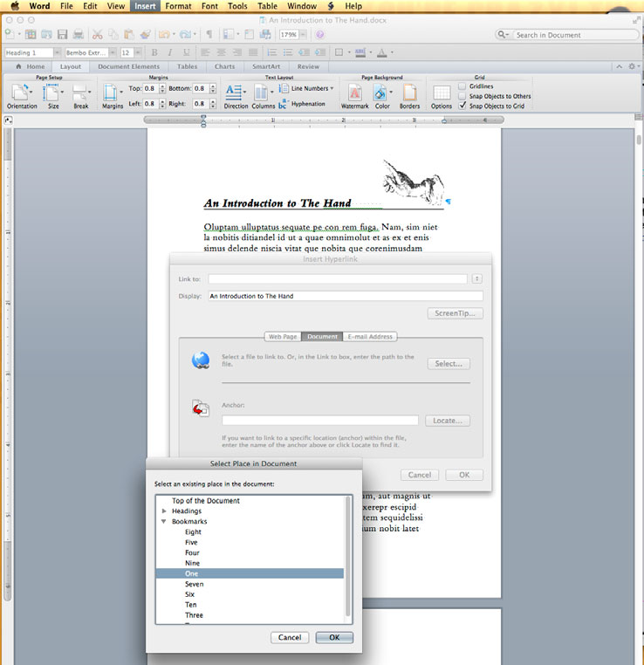Open the Format menu

[178, 6]
